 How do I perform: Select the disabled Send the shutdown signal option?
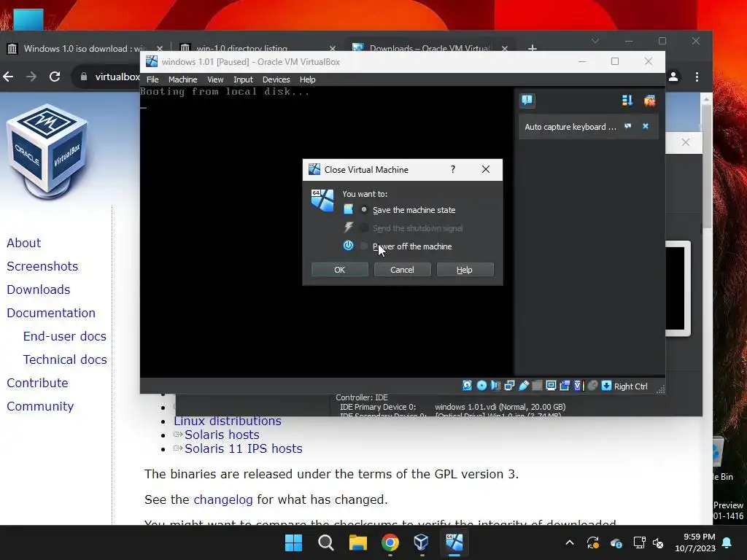[x=364, y=228]
